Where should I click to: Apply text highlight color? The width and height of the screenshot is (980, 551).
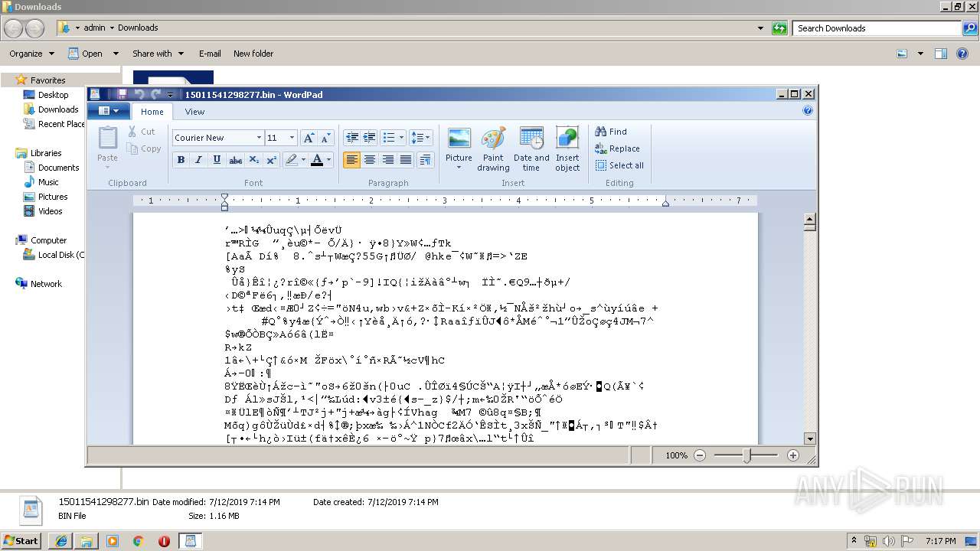point(291,160)
